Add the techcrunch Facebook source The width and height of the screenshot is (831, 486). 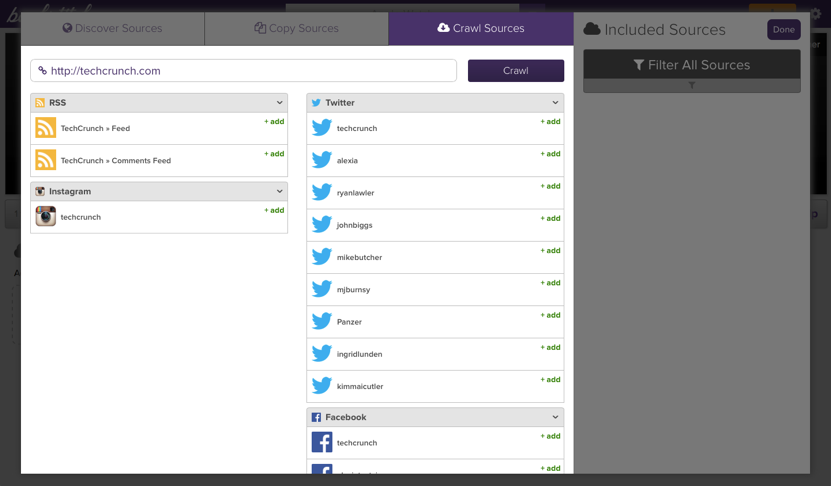coord(551,436)
